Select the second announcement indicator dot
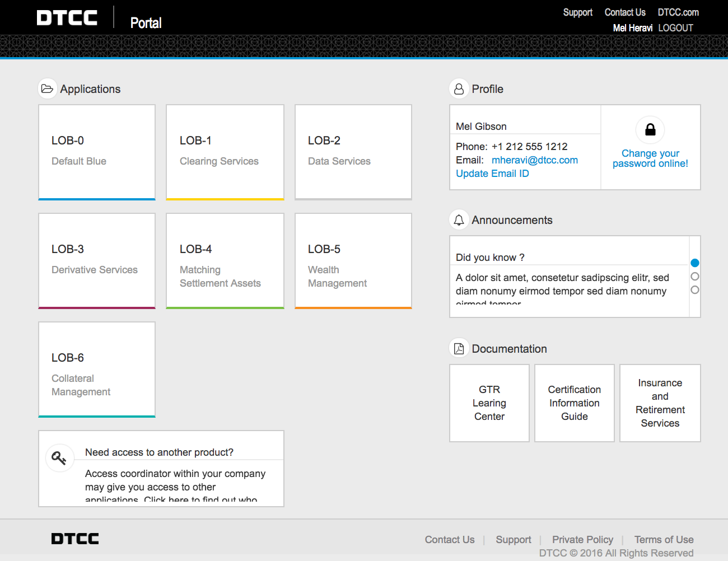Screen dimensions: 728x561 click(x=695, y=276)
